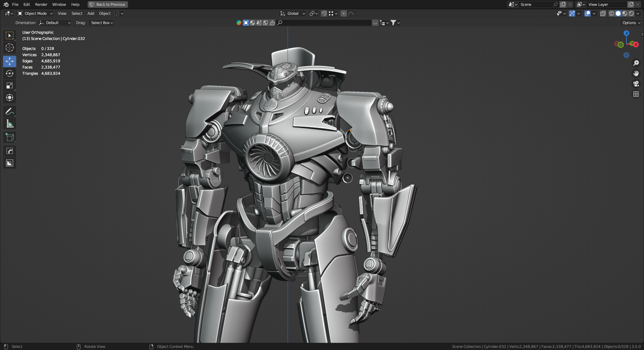Click the Blender logo menu icon

coord(6,4)
